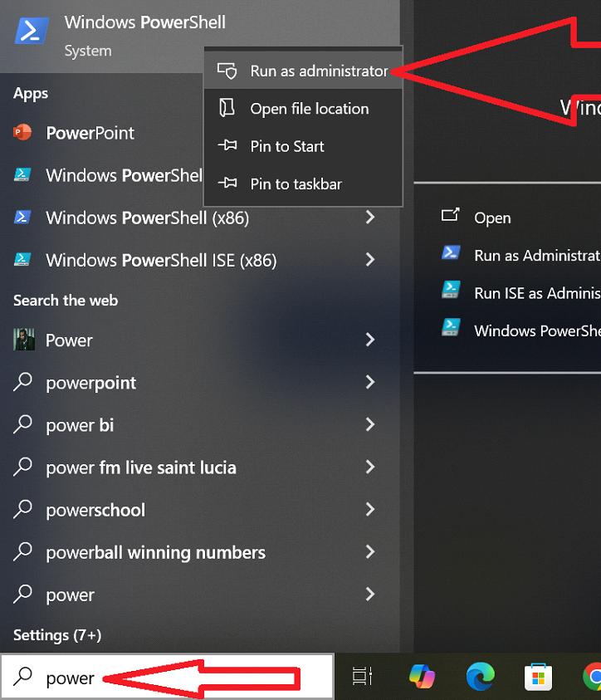Click the search icon beside powerschool

coord(22,509)
